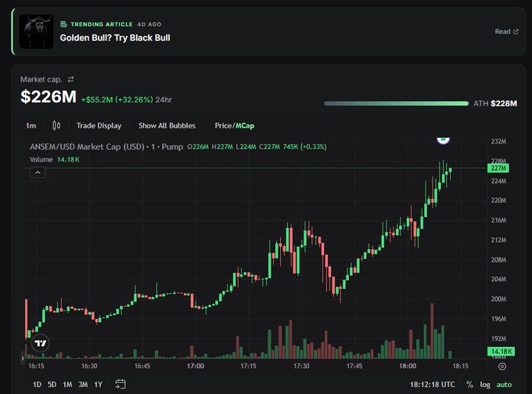The height and width of the screenshot is (394, 532).
Task: Click the ATH progress bar
Action: coord(397,103)
